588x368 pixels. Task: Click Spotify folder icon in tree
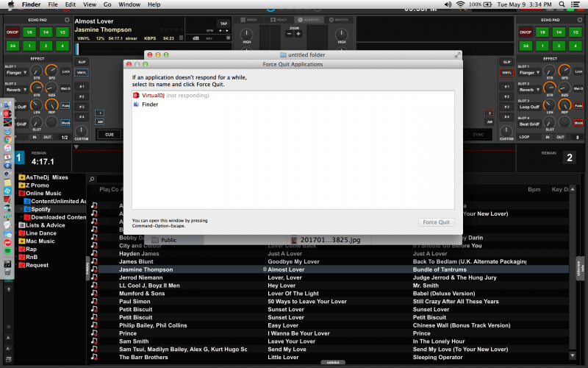tap(27, 209)
